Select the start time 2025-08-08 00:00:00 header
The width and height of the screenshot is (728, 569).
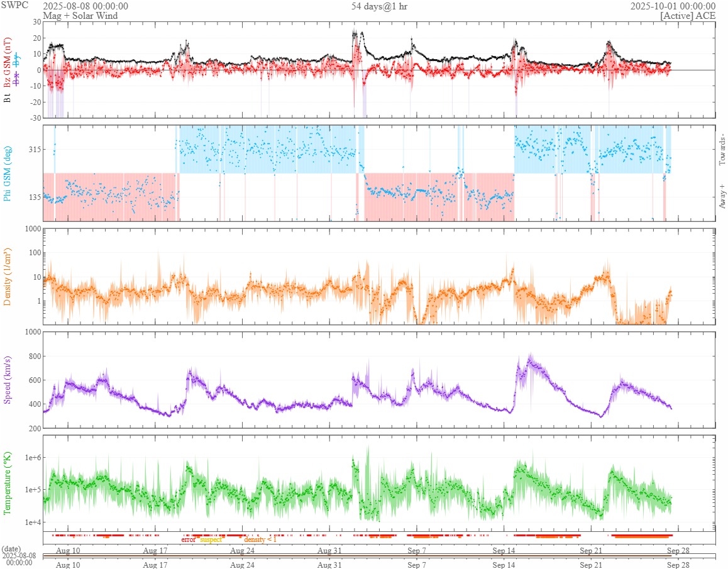[85, 6]
